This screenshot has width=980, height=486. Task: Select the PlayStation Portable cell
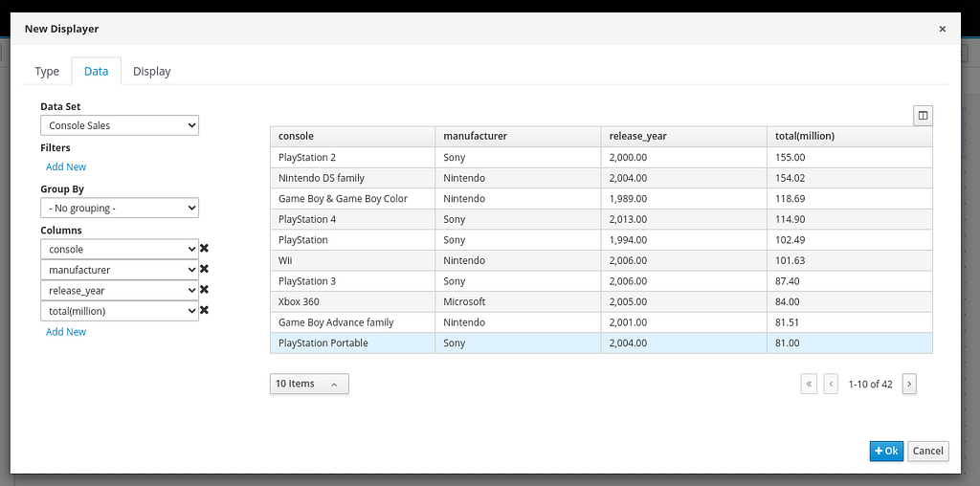tap(352, 342)
